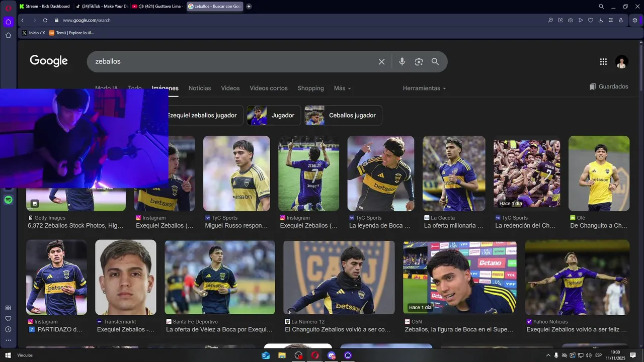Viewport: 644px width, 362px height.
Task: Submit search with magnifier icon
Action: coord(435,61)
